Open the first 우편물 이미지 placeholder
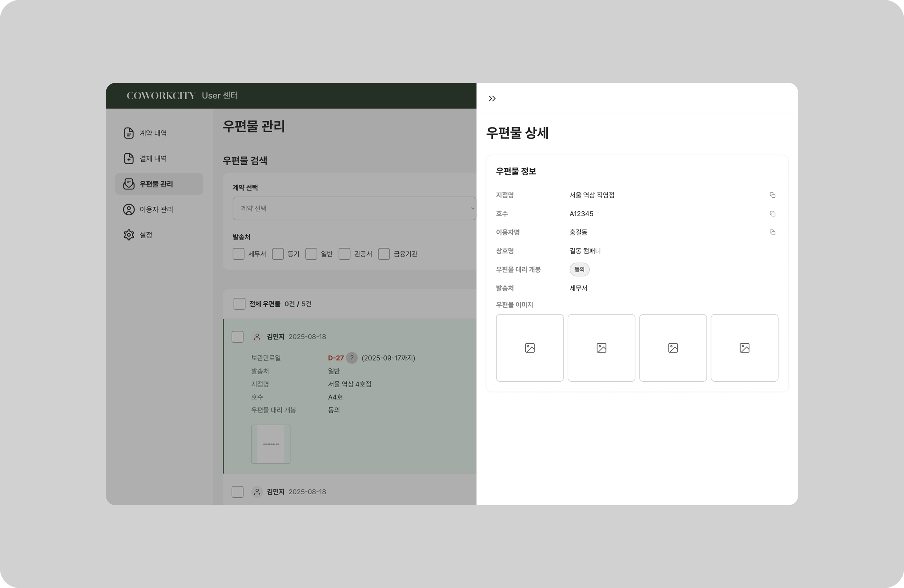 (x=529, y=348)
